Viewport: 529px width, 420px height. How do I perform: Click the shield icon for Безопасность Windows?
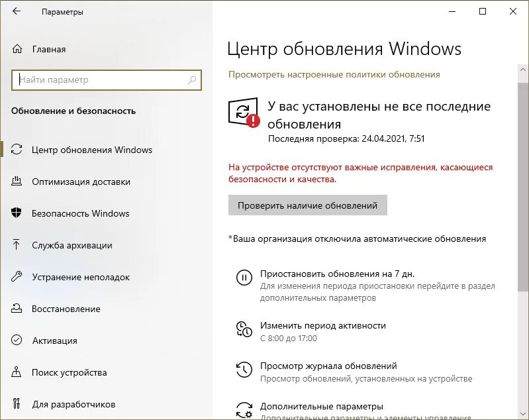tap(16, 213)
